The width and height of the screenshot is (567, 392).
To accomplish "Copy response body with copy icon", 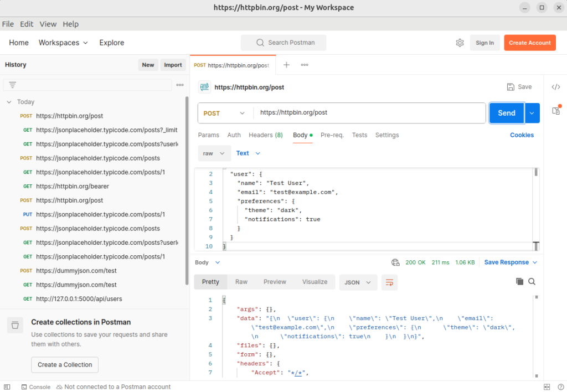I will [519, 281].
